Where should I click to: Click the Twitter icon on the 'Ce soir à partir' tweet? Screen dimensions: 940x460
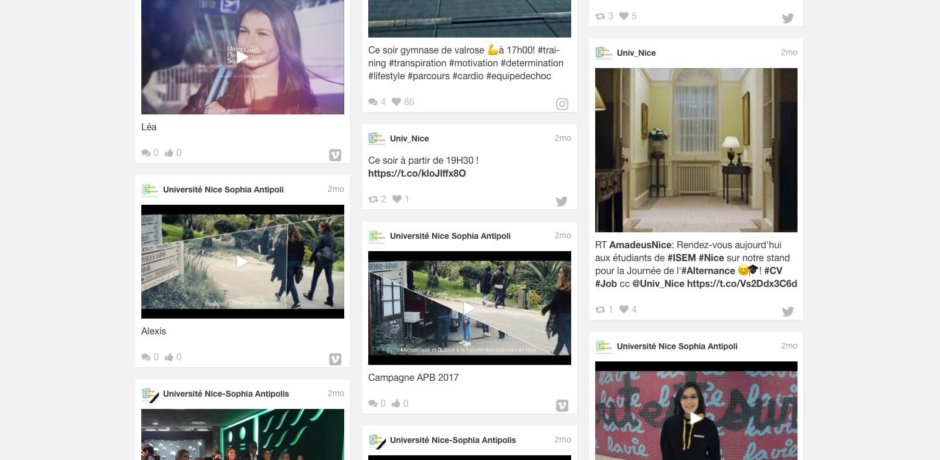tap(562, 200)
